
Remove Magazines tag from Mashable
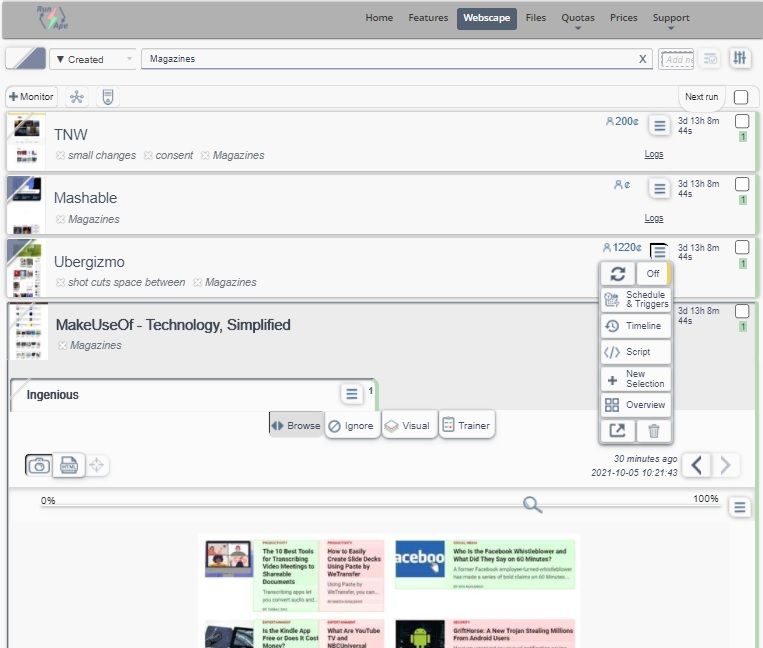coord(60,219)
